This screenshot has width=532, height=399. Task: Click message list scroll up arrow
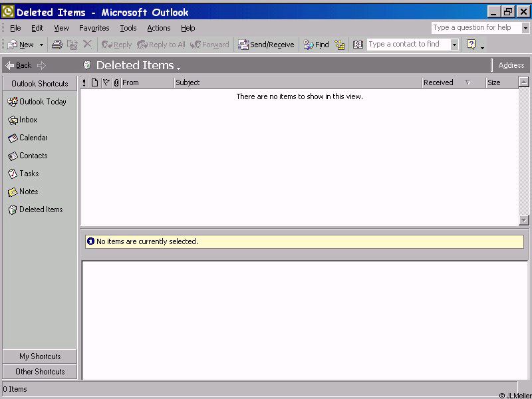524,82
